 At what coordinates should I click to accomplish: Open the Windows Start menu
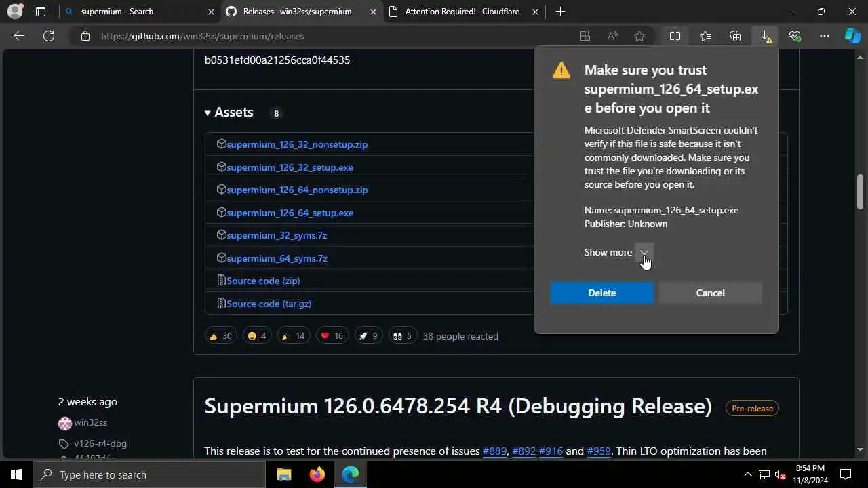16,474
